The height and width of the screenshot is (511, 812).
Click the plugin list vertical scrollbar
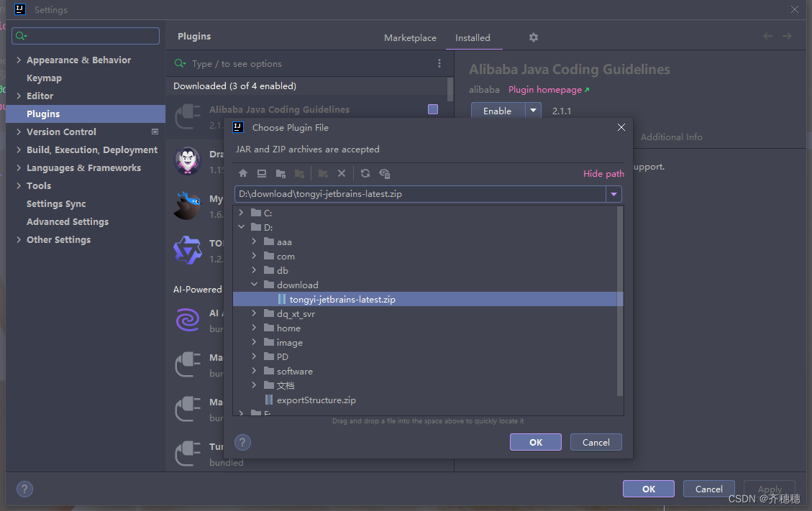450,89
